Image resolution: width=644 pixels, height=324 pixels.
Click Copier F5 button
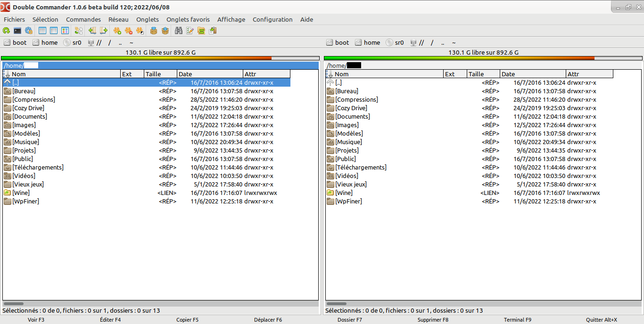(187, 320)
